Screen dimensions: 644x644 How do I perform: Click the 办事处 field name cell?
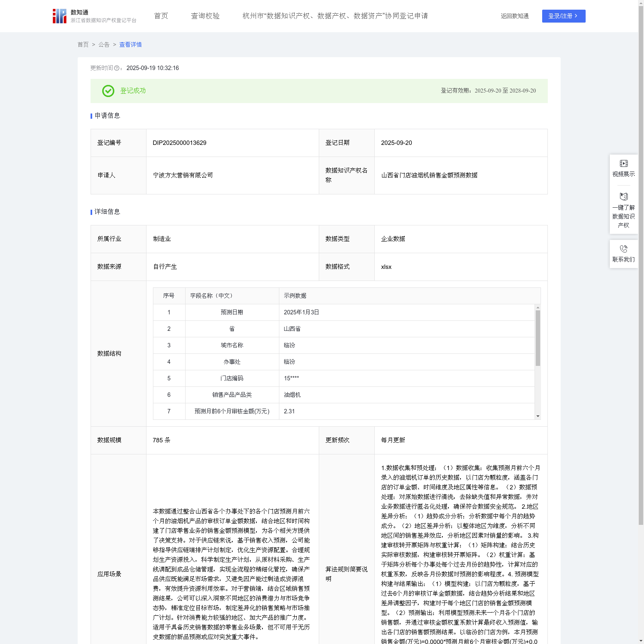point(232,362)
